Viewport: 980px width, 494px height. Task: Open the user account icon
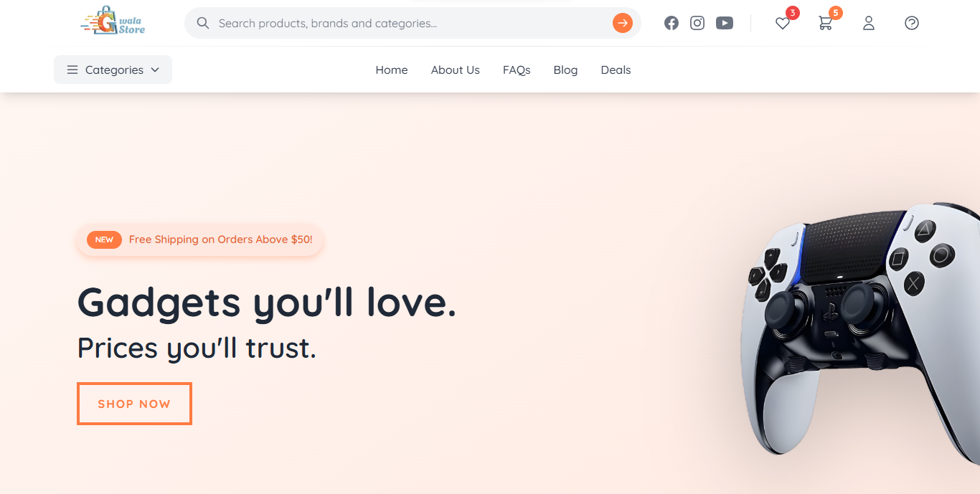coord(869,24)
